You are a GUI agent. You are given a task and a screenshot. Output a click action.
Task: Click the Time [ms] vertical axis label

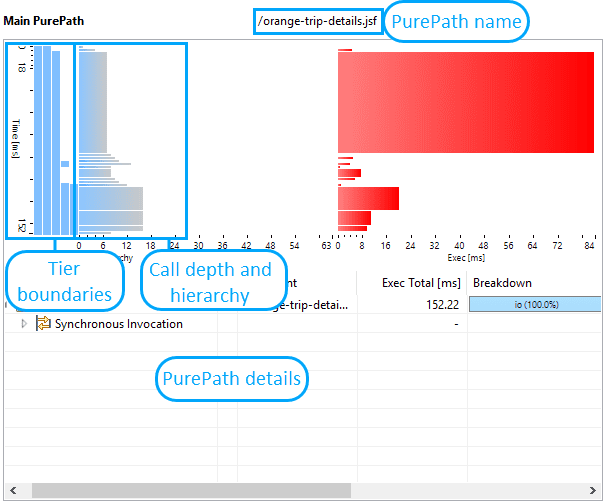tap(15, 139)
